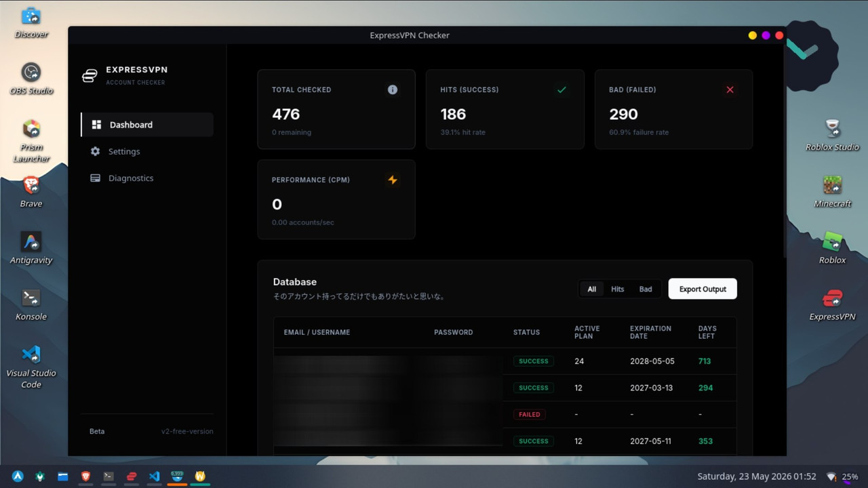The image size is (868, 488).
Task: Select the All filter tab
Action: (591, 289)
